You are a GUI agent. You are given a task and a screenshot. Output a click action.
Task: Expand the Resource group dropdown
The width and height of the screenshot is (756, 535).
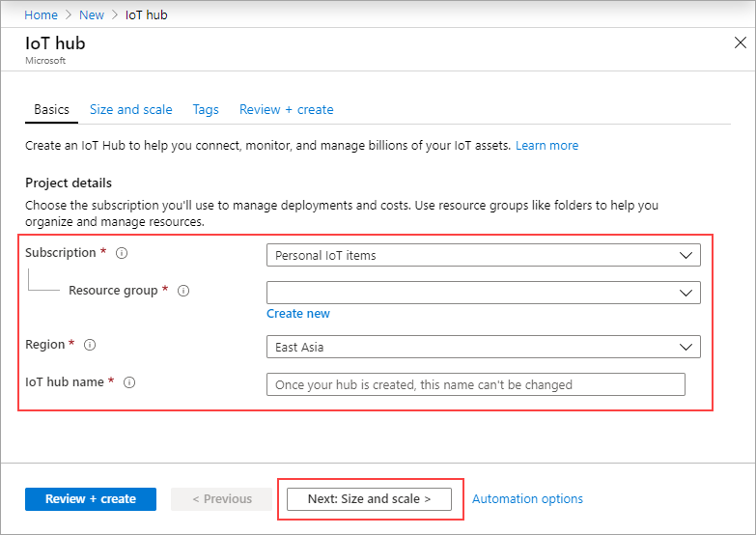[x=483, y=293]
